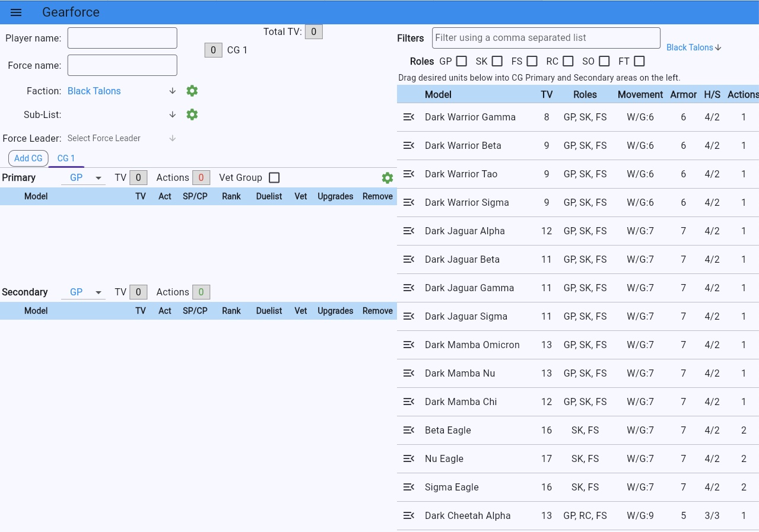
Task: Toggle the FT role filter checkbox
Action: pyautogui.click(x=639, y=61)
